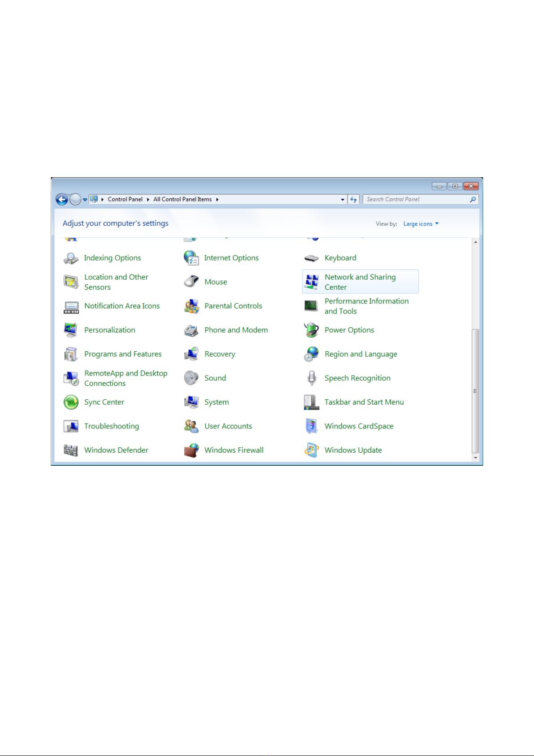
Task: Click the Control Panel address bar icon
Action: coord(94,199)
